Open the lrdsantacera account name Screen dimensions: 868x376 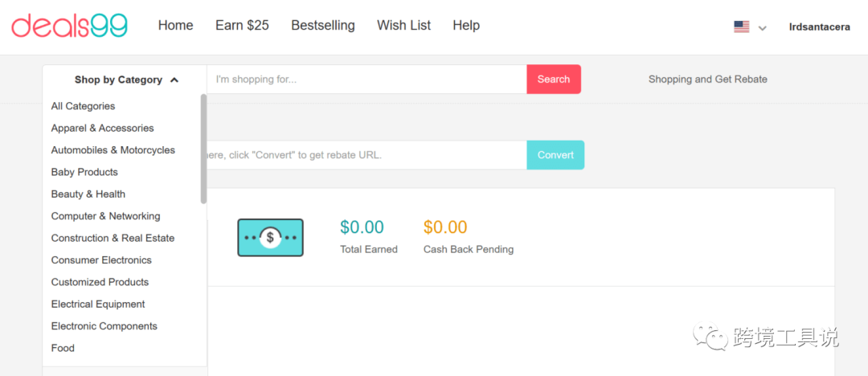pos(820,27)
